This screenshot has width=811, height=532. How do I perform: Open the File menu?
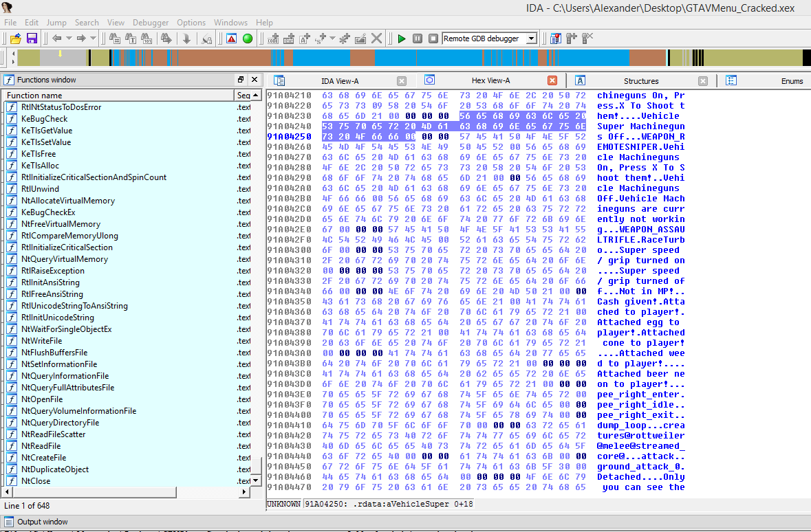pyautogui.click(x=10, y=23)
